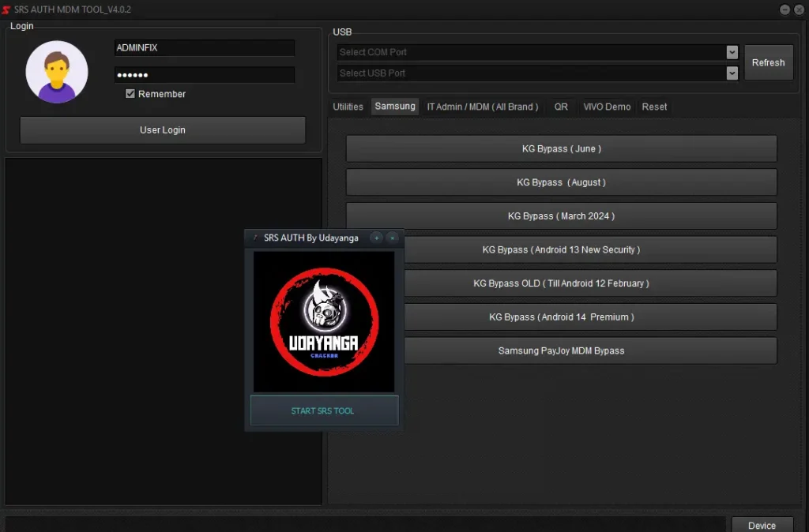Click the user avatar profile picture
This screenshot has height=532, width=809.
click(57, 72)
